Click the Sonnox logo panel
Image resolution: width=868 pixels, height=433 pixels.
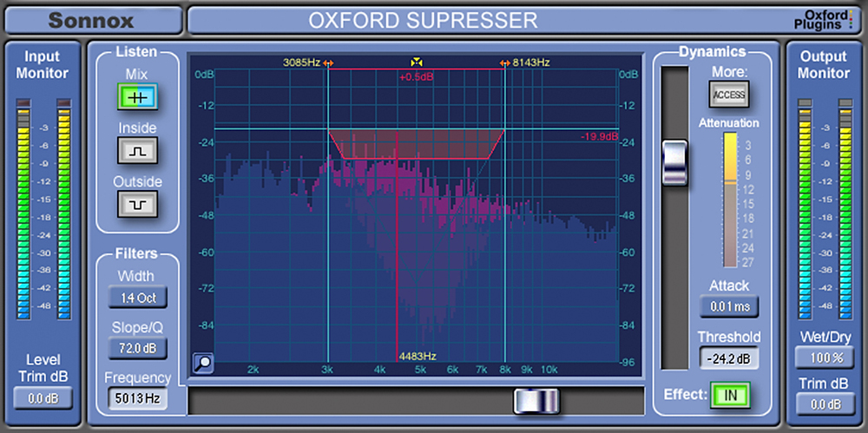[x=91, y=21]
